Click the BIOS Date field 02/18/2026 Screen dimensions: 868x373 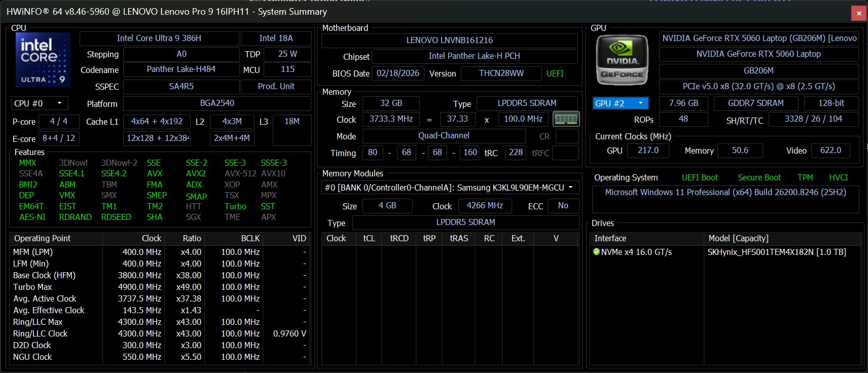pos(397,73)
